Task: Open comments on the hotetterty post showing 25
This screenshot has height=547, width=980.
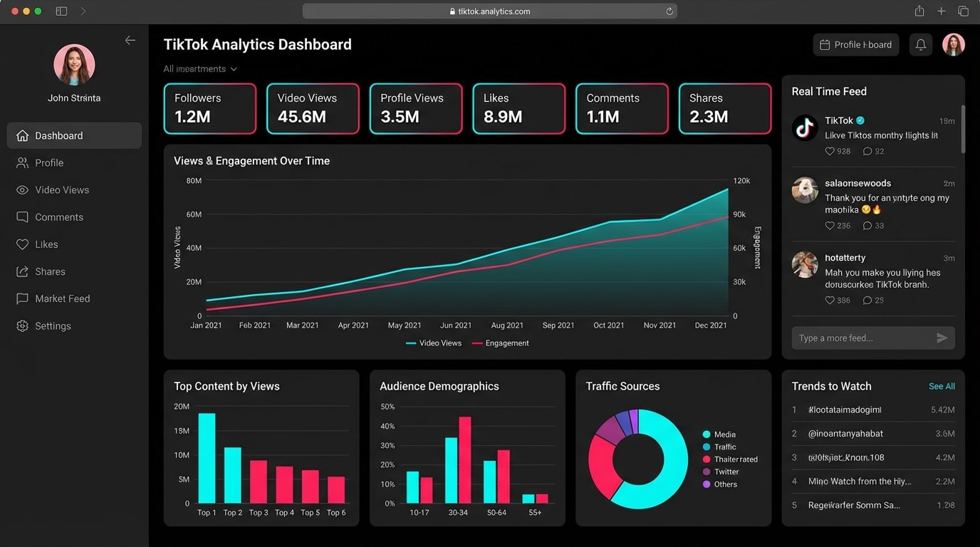Action: 867,301
